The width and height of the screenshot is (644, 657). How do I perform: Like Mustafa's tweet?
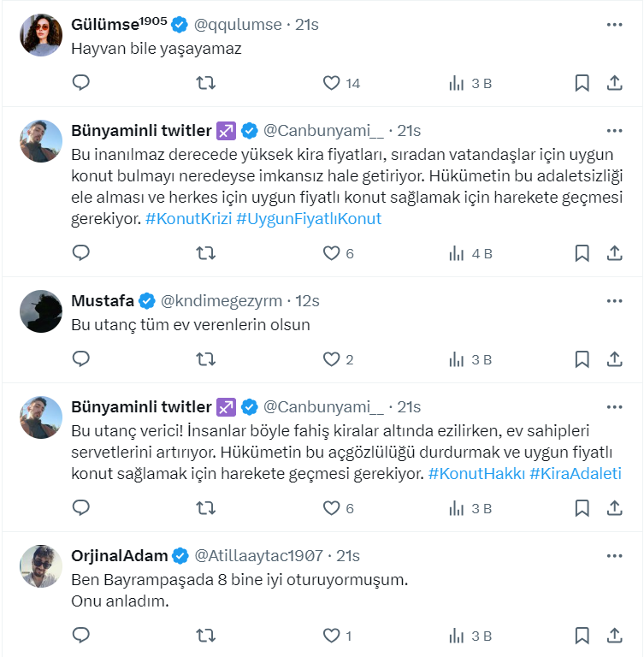[332, 359]
